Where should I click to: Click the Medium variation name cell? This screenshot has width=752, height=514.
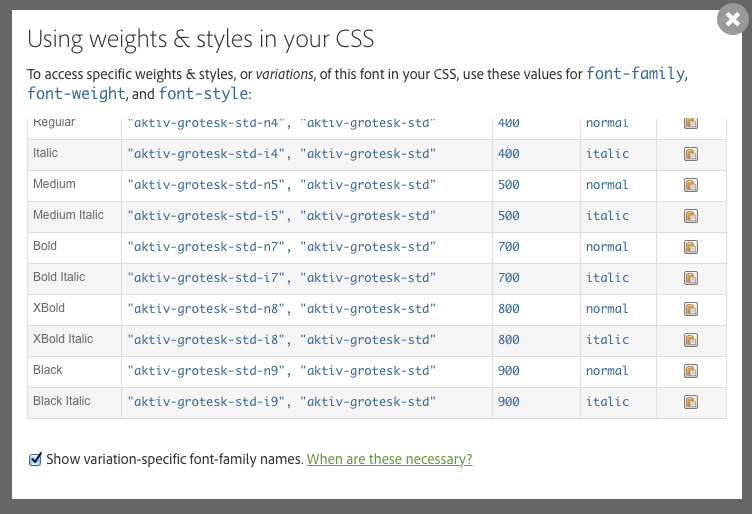74,186
